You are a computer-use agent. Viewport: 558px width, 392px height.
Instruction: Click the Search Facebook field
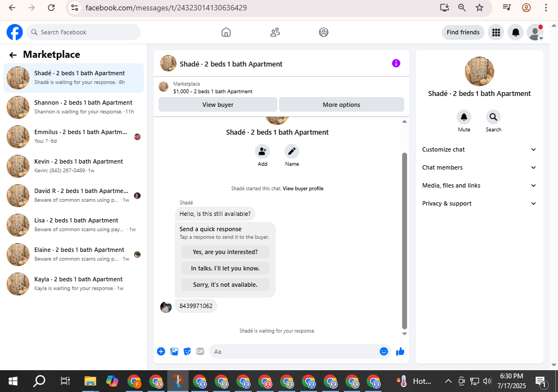pos(83,32)
